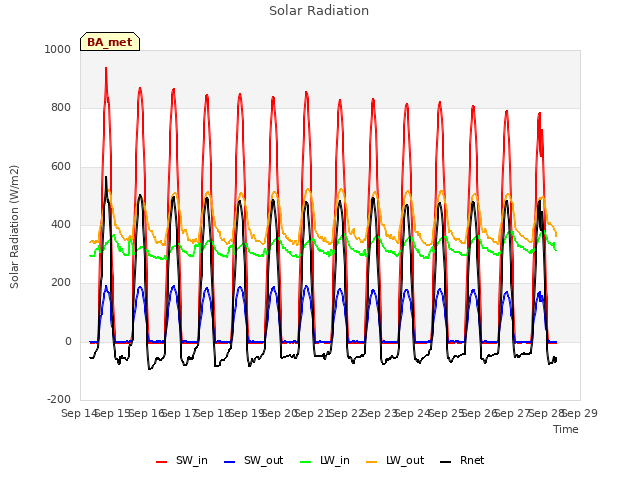Click the 400 y-axis tick label
The height and width of the screenshot is (480, 640).
61,224
